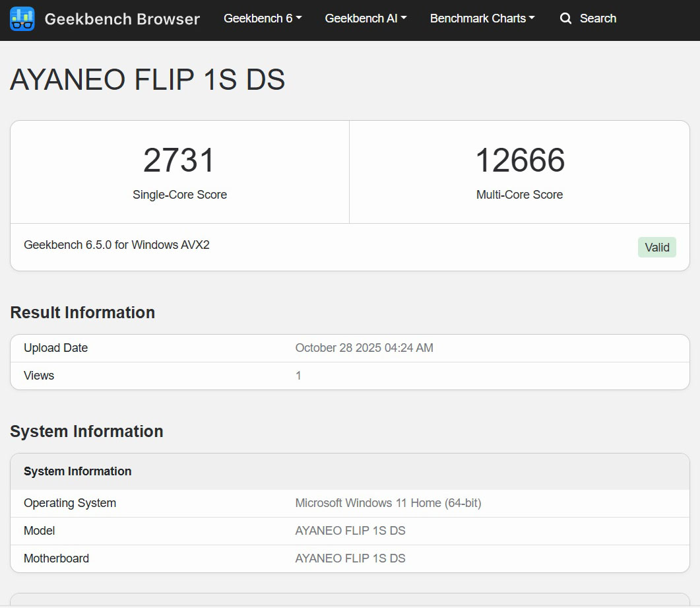Viewport: 700px width, 608px height.
Task: Click the 12666 multi-core score
Action: point(520,160)
